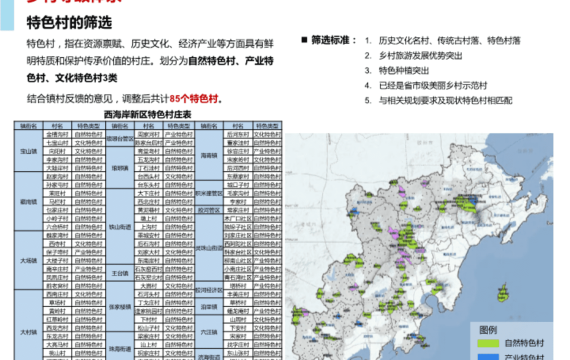Click the 大场镇 table cell
The image size is (570, 360).
click(x=29, y=260)
